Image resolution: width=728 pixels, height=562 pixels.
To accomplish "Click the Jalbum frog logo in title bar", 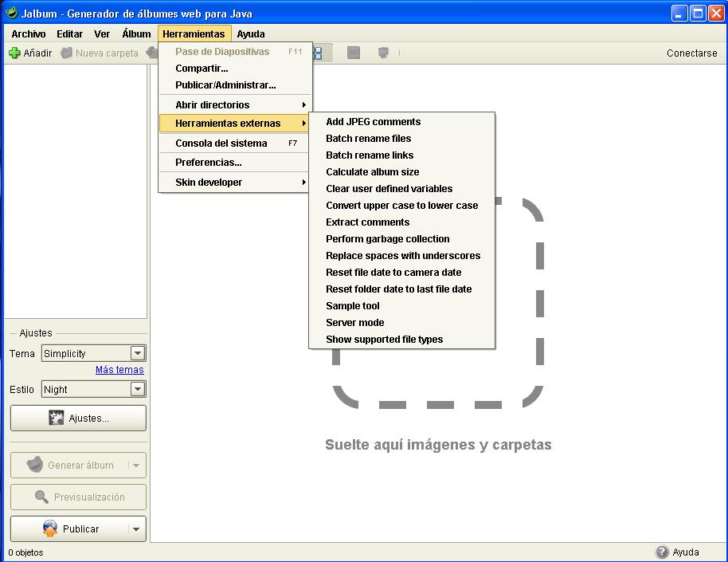I will pyautogui.click(x=12, y=13).
